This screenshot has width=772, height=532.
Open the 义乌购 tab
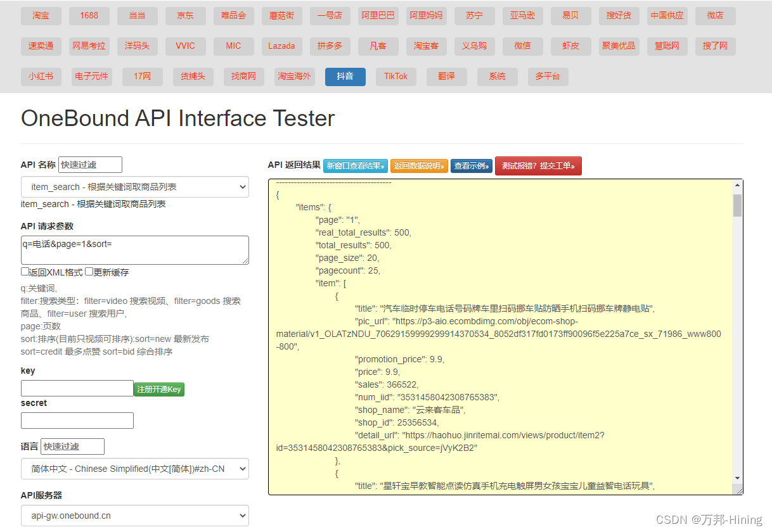pyautogui.click(x=475, y=46)
